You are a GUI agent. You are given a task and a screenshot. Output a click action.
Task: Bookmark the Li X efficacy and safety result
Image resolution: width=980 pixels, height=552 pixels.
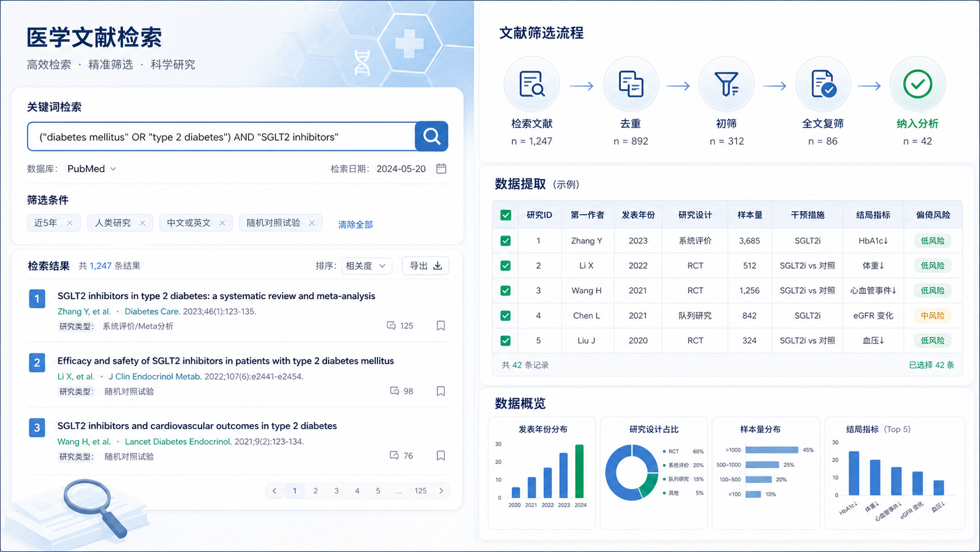pos(441,391)
